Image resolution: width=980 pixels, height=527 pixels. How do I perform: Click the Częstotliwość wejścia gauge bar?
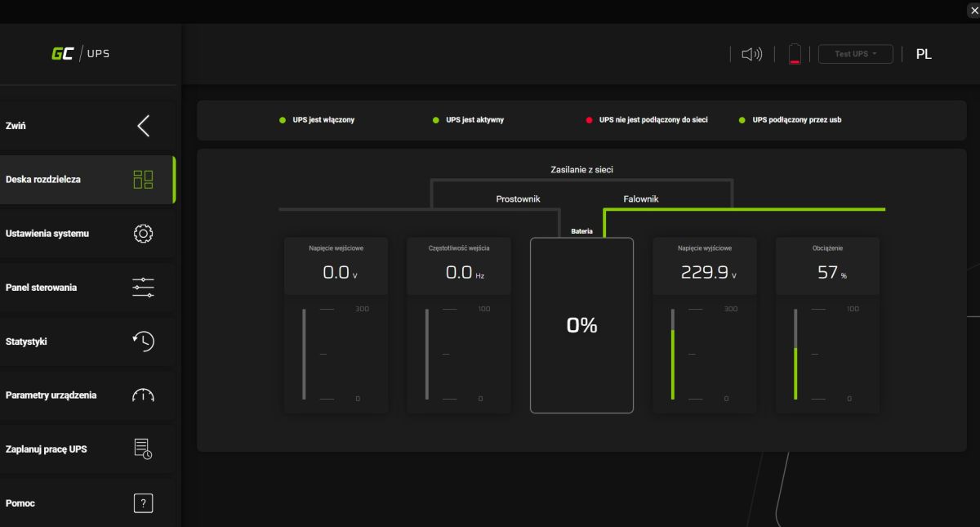(427, 354)
